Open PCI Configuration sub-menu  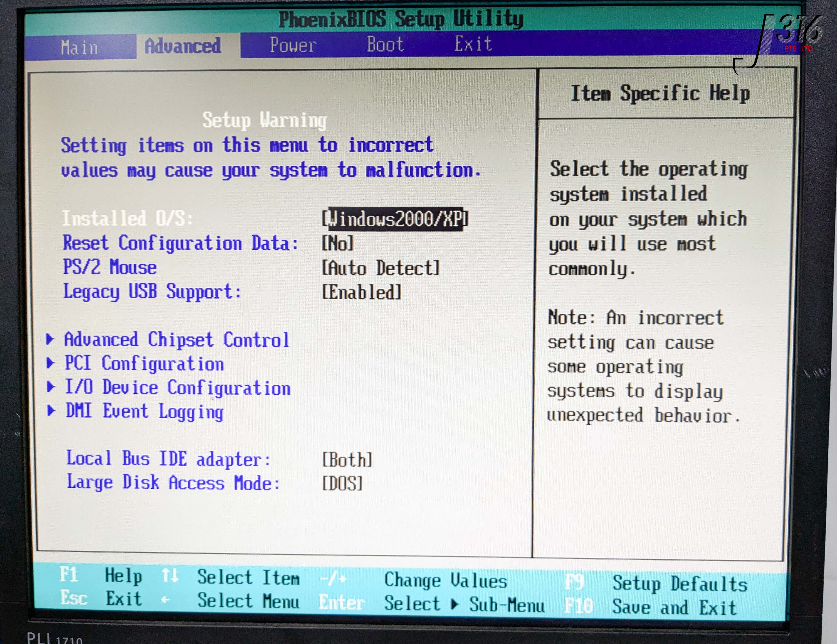[x=144, y=363]
